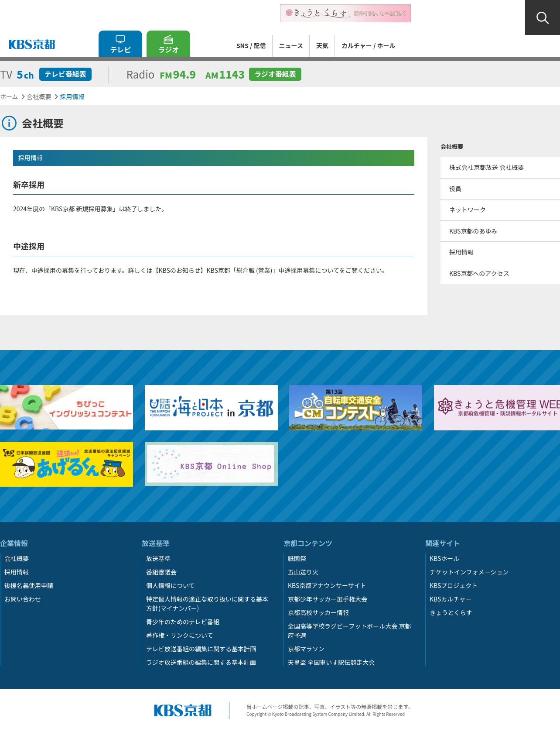Select the テレビ tab
The height and width of the screenshot is (732, 560).
(120, 44)
